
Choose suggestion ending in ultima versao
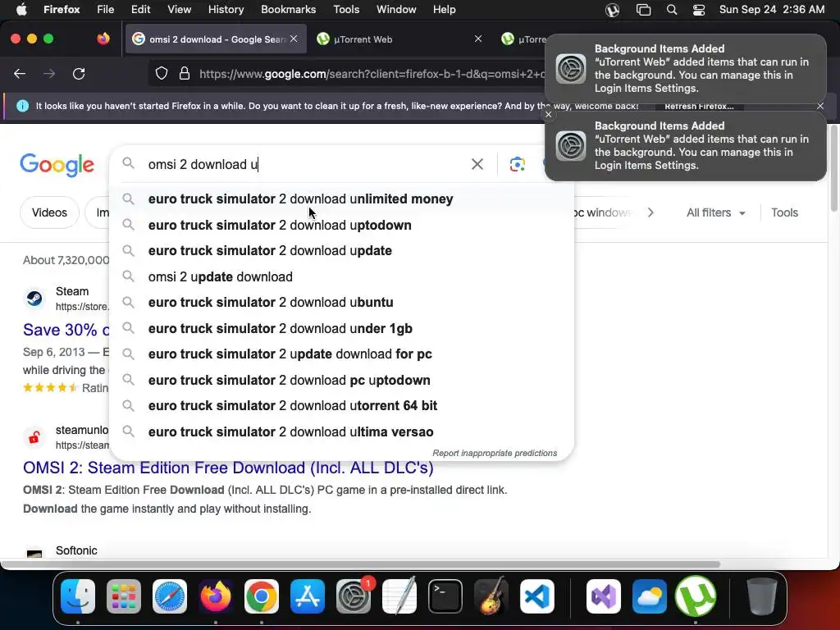tap(342, 431)
